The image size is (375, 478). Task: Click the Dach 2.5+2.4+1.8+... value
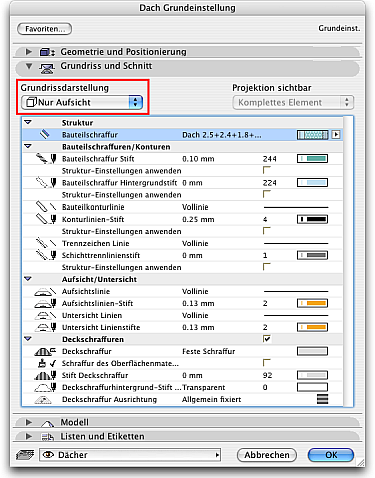click(222, 135)
